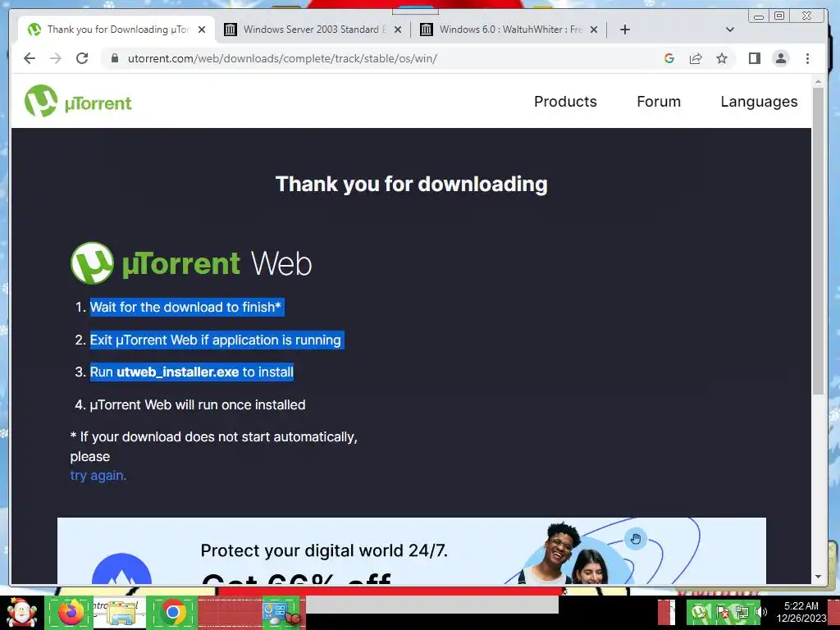Click the µTorrent system tray icon
840x630 pixels.
click(x=698, y=612)
